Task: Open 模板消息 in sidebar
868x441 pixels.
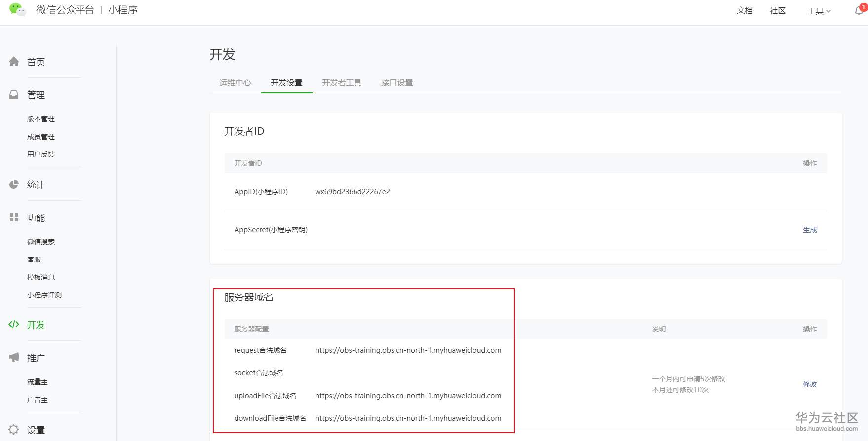Action: point(41,277)
